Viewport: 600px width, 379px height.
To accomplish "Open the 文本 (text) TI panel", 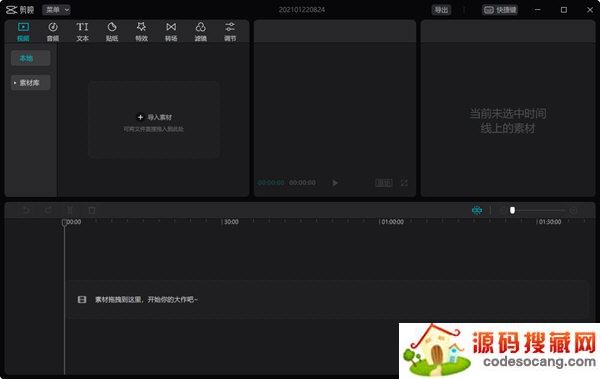I will pos(82,31).
